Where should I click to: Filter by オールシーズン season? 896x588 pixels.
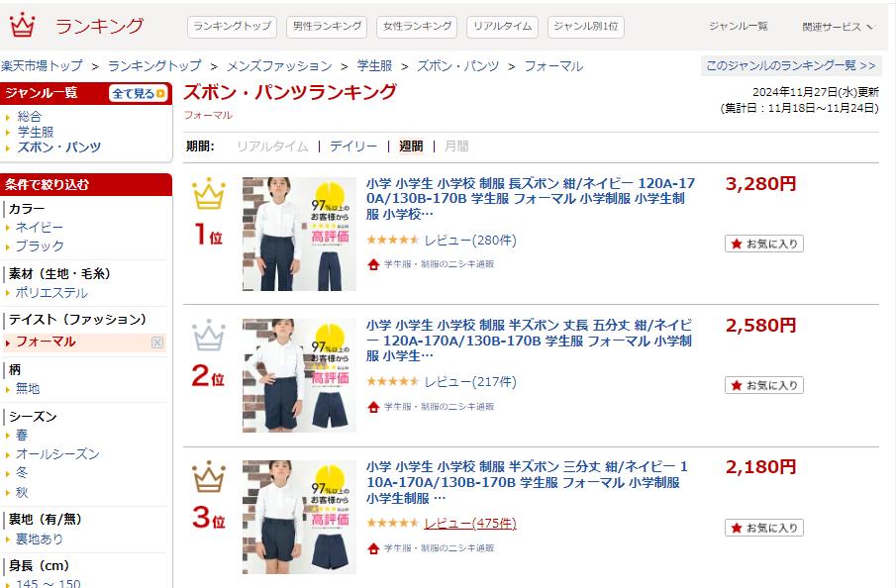pyautogui.click(x=57, y=454)
